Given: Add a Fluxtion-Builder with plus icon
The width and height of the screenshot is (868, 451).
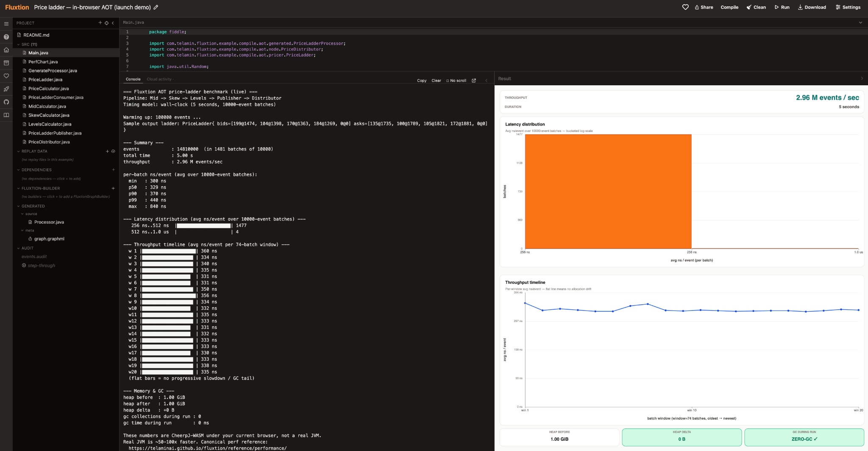Looking at the screenshot, I should coord(113,188).
